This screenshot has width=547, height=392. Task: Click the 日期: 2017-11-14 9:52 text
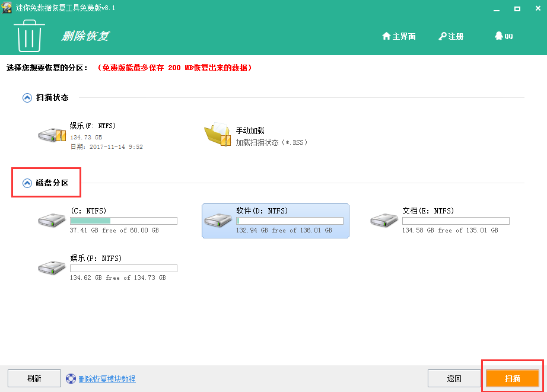[x=106, y=147]
